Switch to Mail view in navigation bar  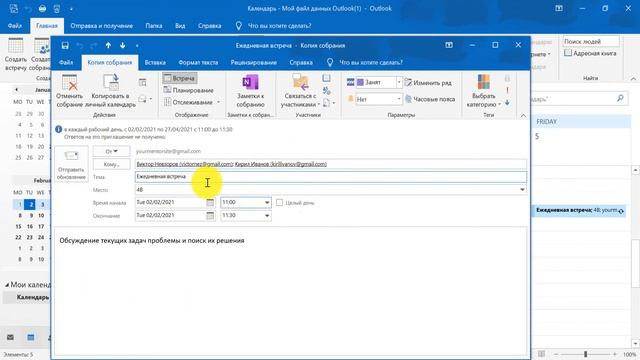coord(10,337)
